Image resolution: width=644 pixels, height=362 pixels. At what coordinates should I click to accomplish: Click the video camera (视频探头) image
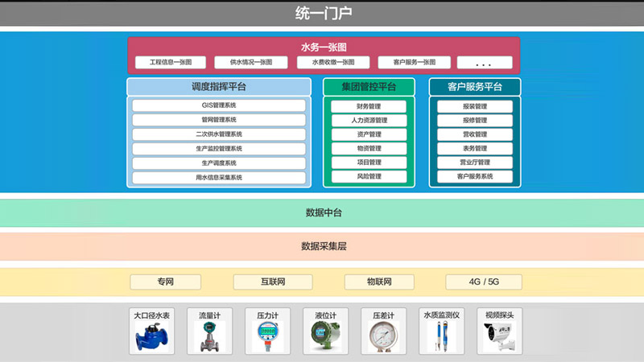click(x=499, y=337)
